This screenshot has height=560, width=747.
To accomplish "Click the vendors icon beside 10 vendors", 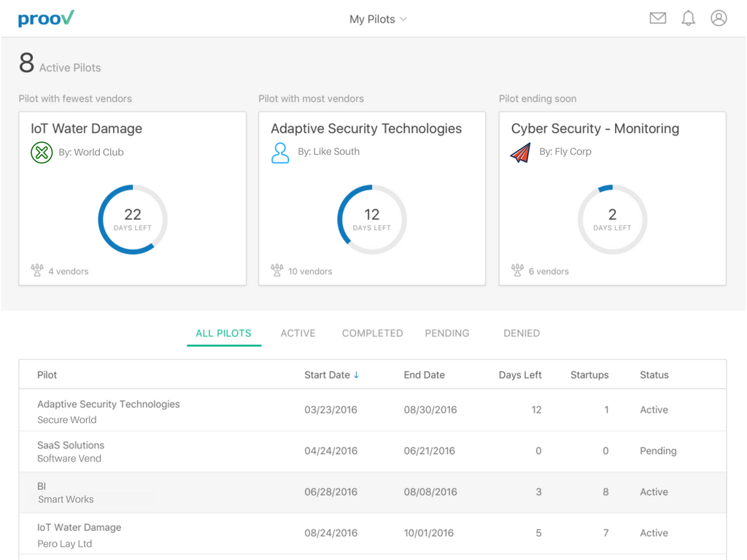I will 277,271.
